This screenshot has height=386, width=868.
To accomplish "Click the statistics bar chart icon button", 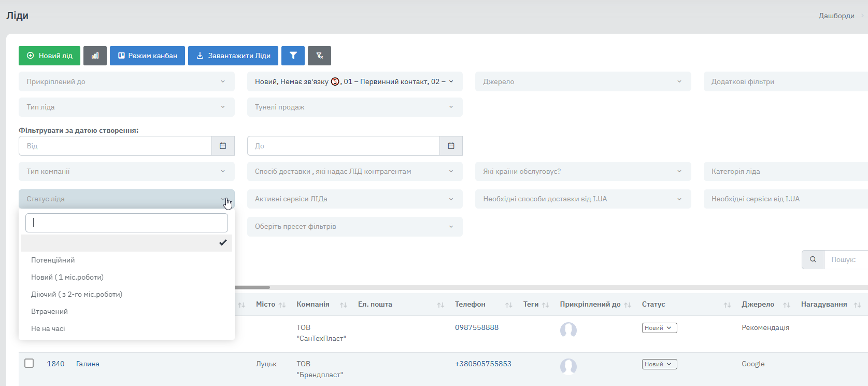I will click(95, 56).
